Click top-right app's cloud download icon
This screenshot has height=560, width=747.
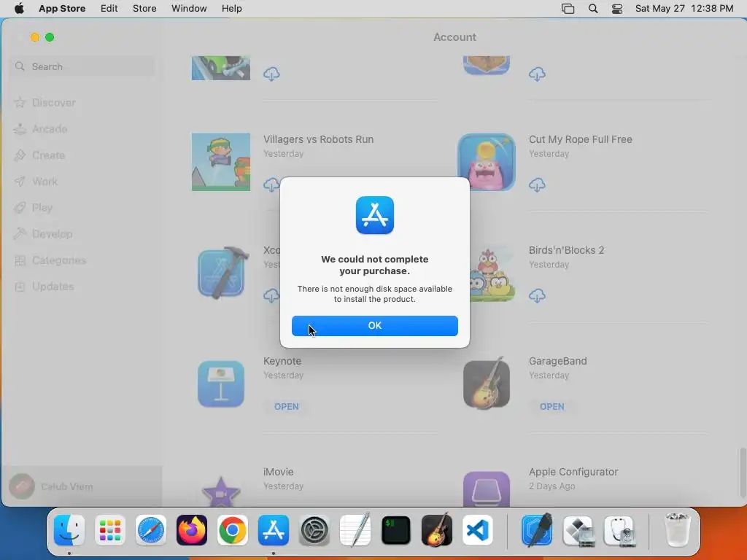537,74
